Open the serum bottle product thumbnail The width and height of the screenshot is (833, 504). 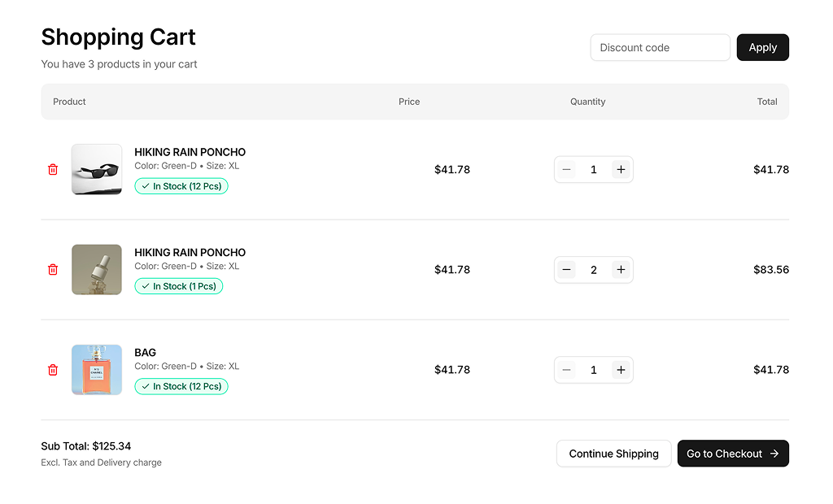click(x=97, y=269)
